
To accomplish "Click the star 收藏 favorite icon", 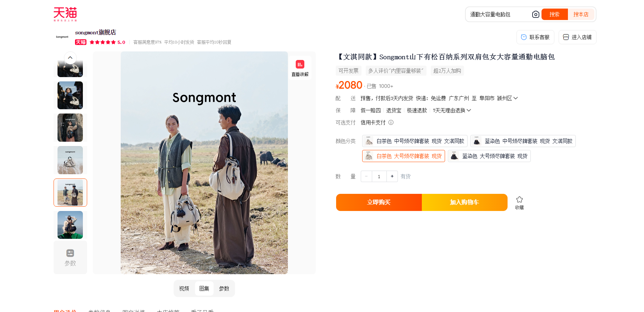I will click(519, 202).
